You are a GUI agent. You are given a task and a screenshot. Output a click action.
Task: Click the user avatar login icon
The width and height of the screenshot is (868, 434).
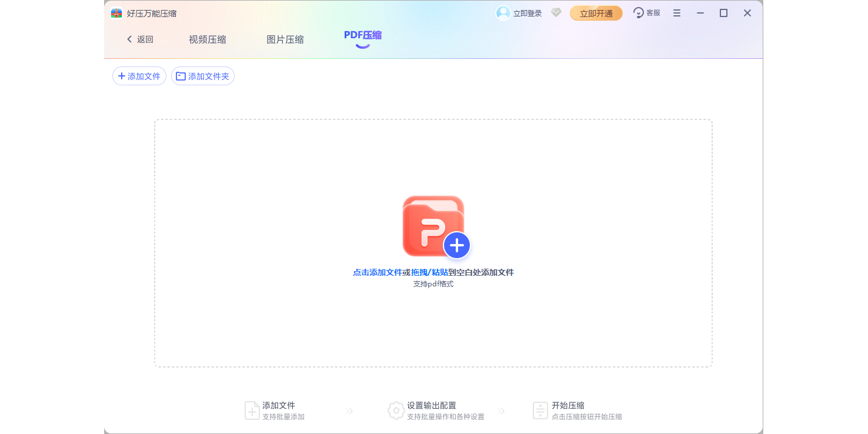coord(503,13)
